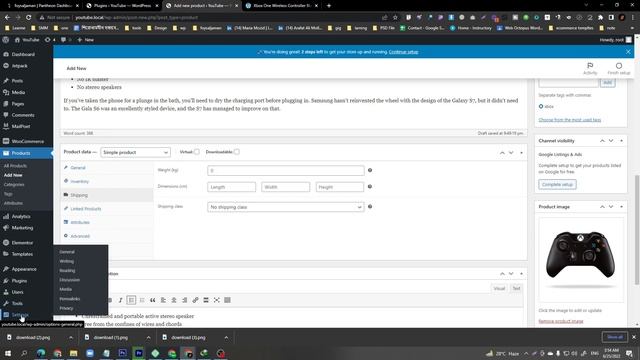This screenshot has height=360, width=640.
Task: Click the Length dimension field
Action: [231, 187]
